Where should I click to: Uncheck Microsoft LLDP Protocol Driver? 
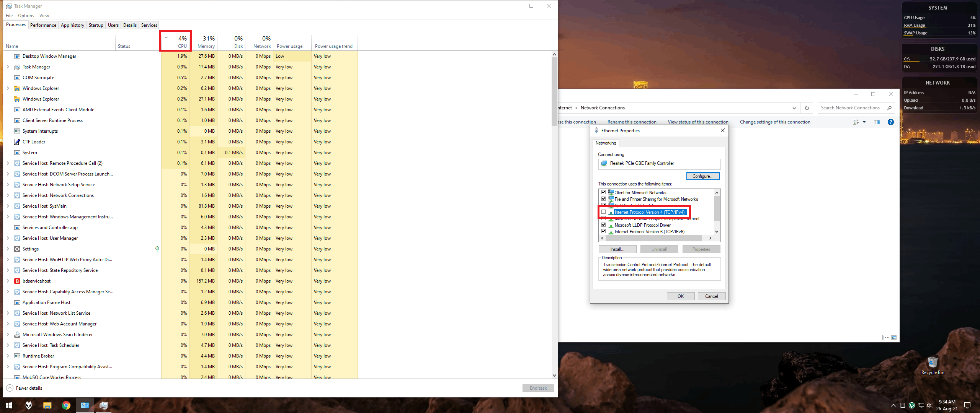click(x=604, y=225)
